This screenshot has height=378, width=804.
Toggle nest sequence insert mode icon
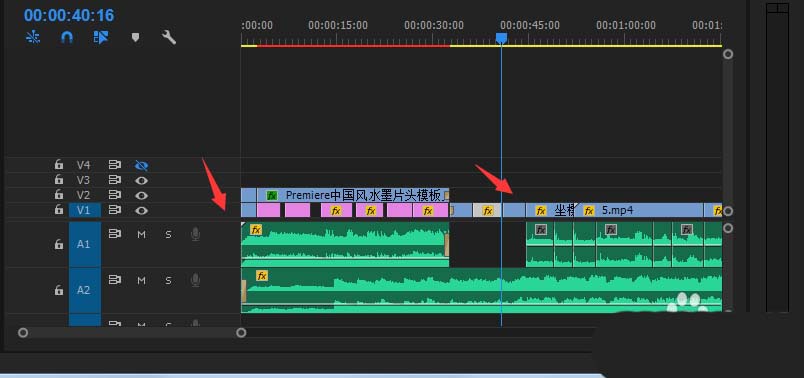tap(33, 37)
